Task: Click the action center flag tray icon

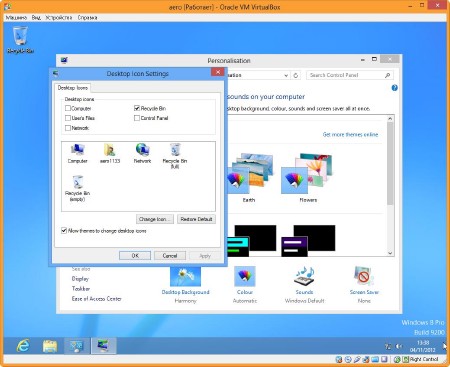Action: point(388,346)
